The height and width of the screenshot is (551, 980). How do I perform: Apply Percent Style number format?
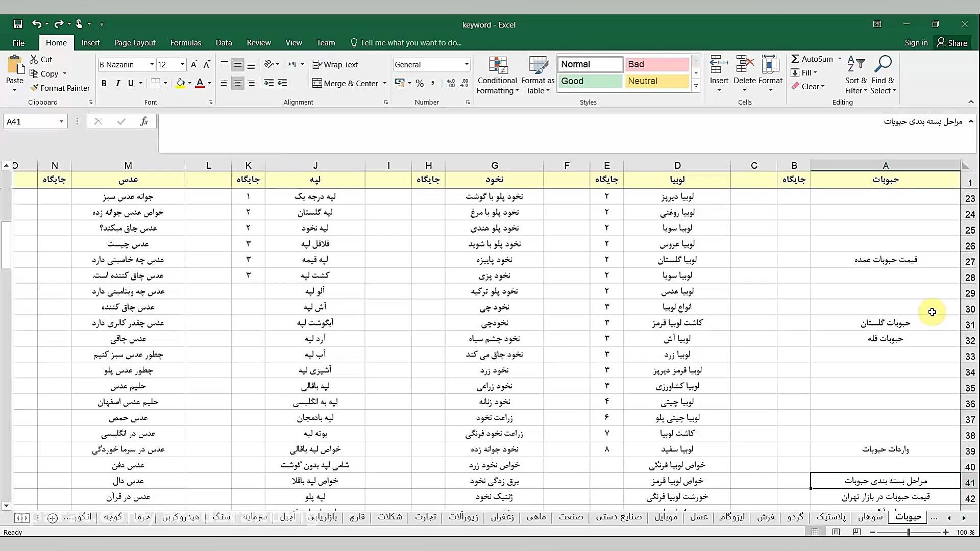420,83
